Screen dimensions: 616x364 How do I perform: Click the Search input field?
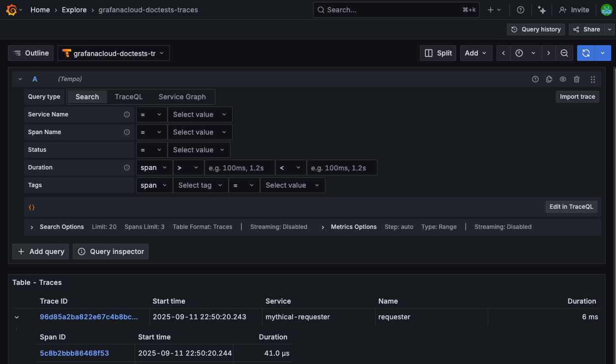[x=396, y=9]
